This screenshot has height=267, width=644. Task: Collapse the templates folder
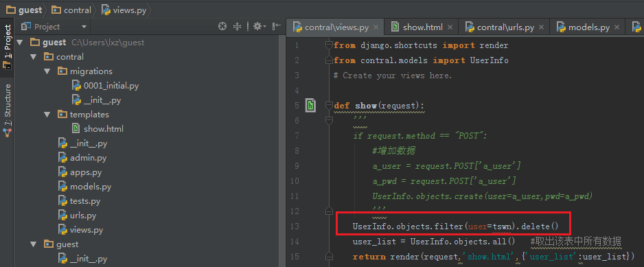point(47,114)
